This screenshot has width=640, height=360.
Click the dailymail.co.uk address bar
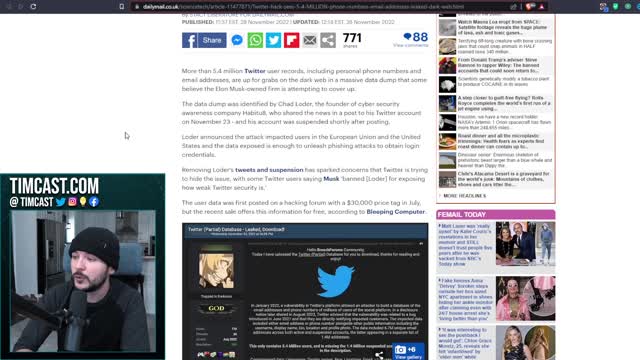coord(322,7)
